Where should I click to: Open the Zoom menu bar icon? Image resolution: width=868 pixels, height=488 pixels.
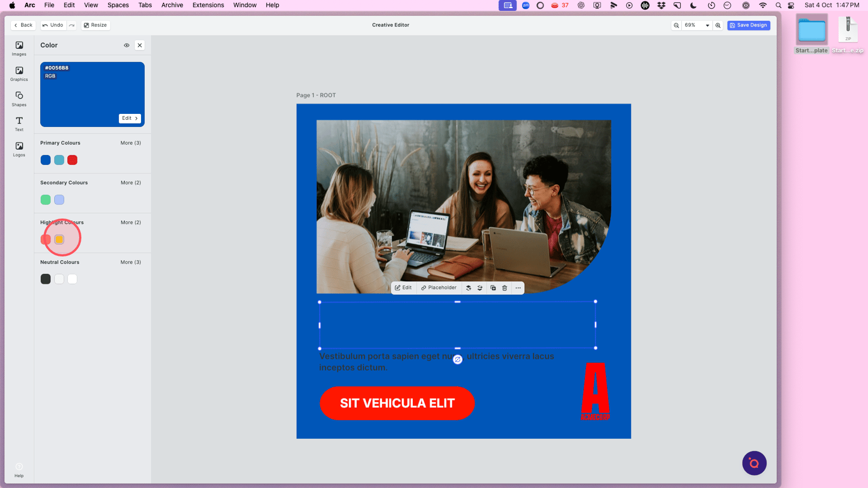coord(526,5)
